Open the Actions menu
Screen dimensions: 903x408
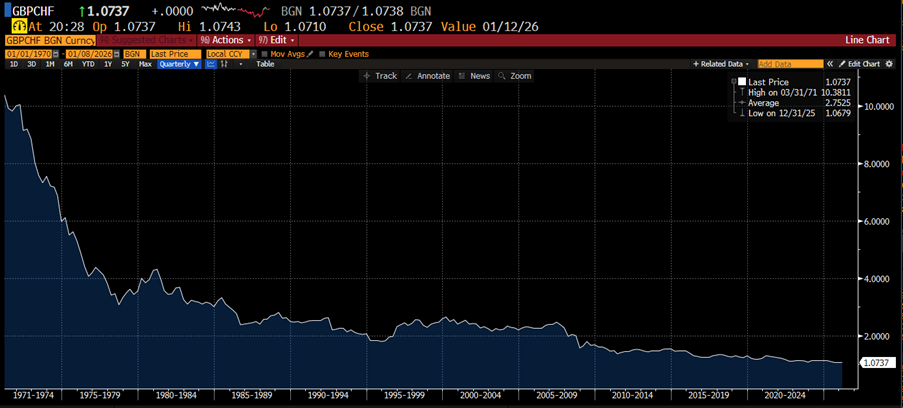(224, 40)
